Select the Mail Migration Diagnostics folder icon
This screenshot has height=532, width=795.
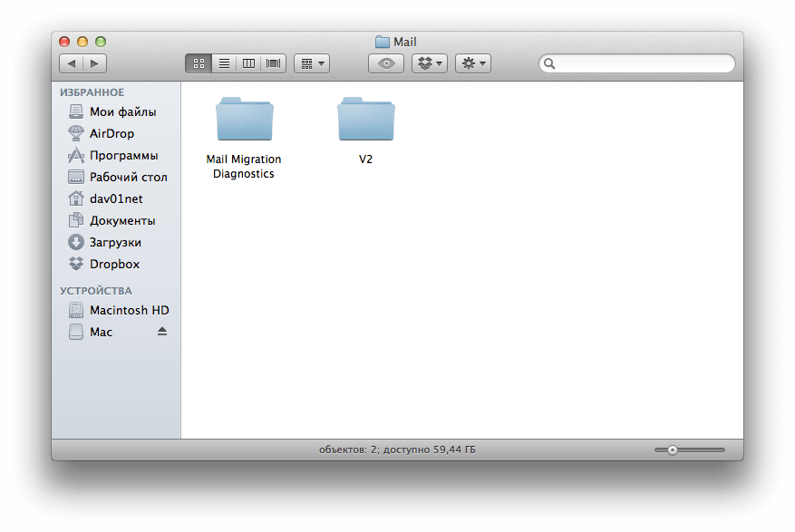pos(245,119)
